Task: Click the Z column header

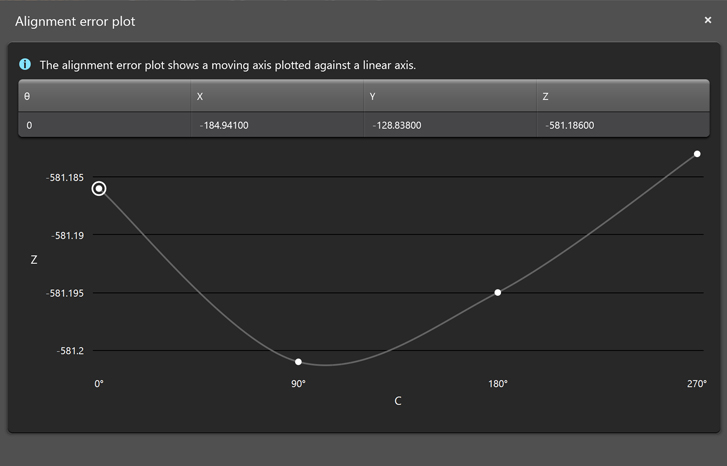Action: pyautogui.click(x=623, y=96)
